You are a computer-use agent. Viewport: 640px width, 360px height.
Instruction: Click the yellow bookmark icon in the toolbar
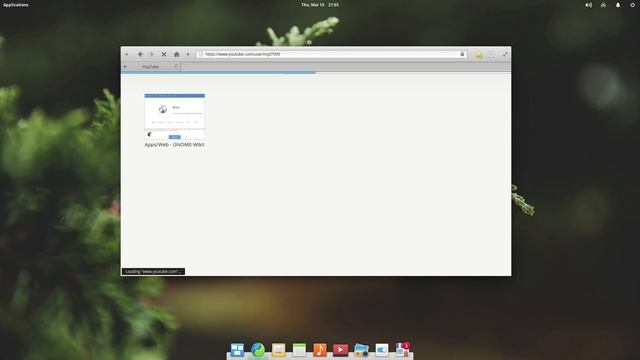point(479,54)
